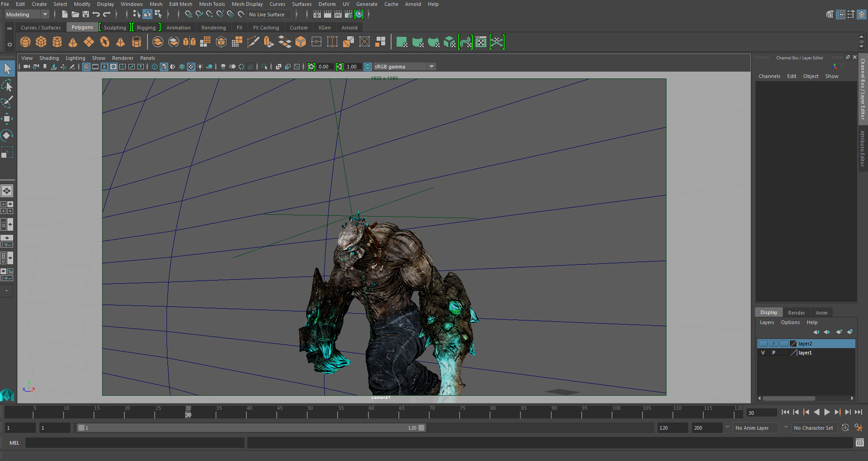Image resolution: width=868 pixels, height=461 pixels.
Task: Toggle layer2 visibility box
Action: click(763, 344)
